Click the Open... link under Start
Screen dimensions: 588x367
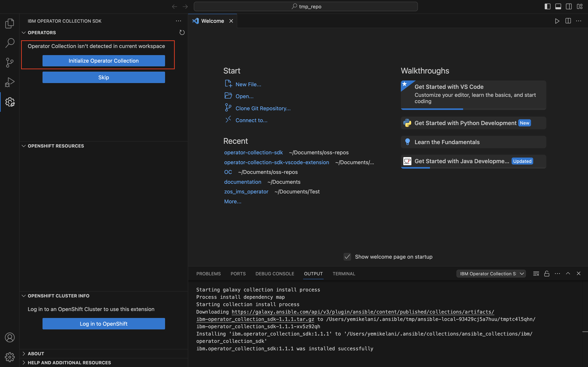[244, 96]
